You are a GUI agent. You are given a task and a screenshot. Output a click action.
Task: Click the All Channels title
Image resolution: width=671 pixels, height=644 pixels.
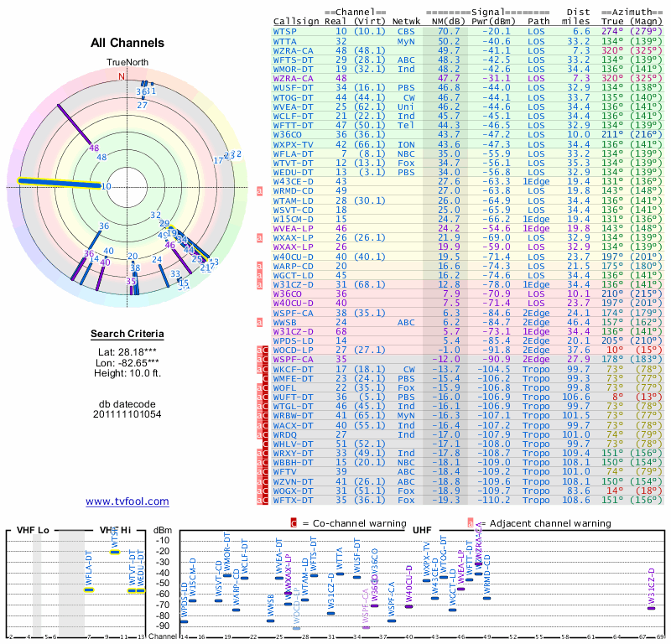coord(127,43)
